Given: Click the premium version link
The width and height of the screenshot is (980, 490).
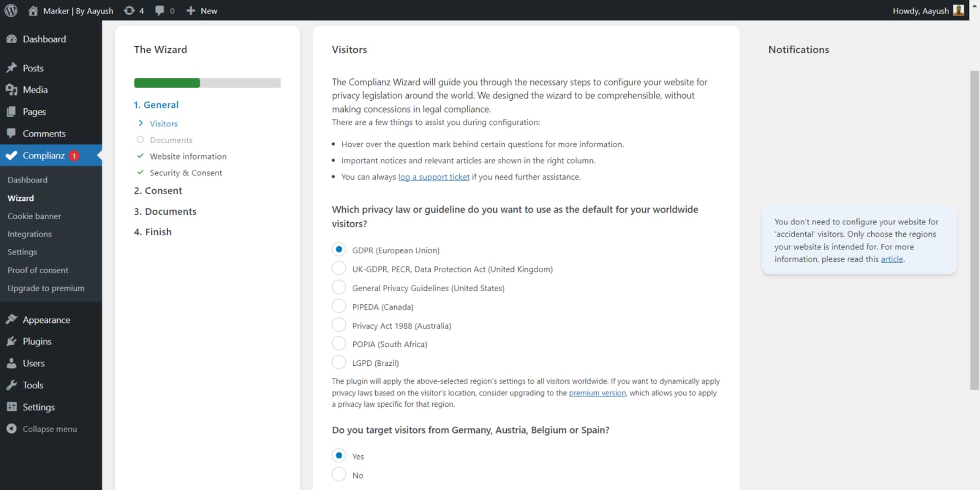Looking at the screenshot, I should (597, 393).
